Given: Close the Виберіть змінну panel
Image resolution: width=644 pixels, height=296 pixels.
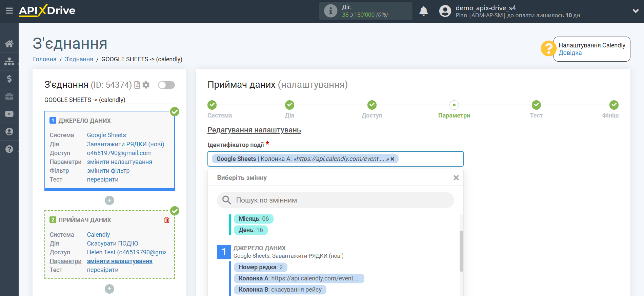Looking at the screenshot, I should click(456, 178).
